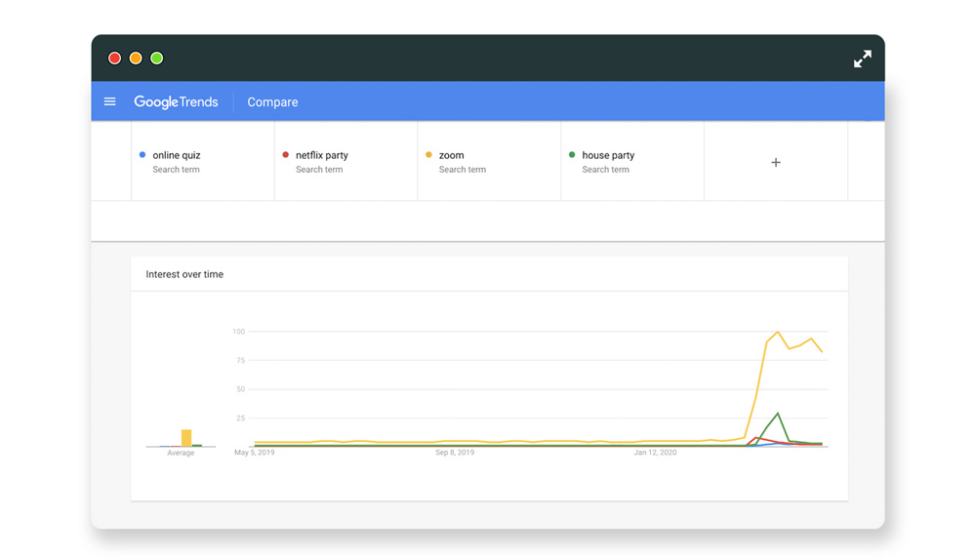
Task: Click the blue dot beside online quiz
Action: click(x=142, y=155)
